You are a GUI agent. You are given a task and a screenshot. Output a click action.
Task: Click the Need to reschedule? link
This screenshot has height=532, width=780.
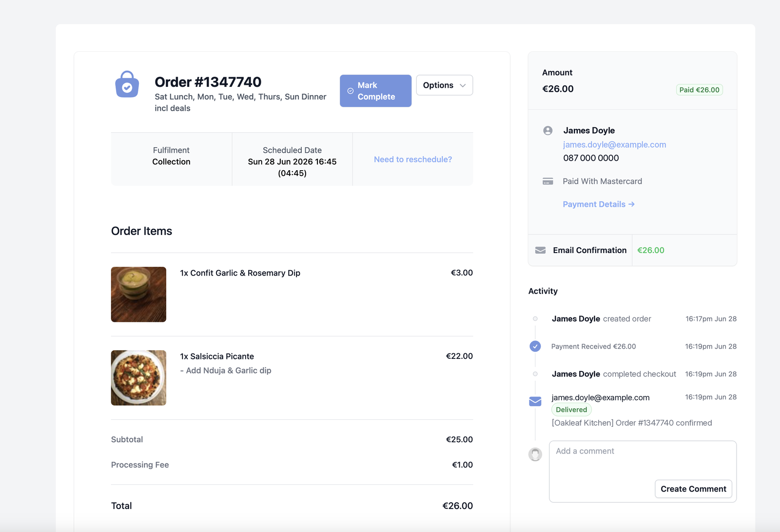pyautogui.click(x=413, y=159)
